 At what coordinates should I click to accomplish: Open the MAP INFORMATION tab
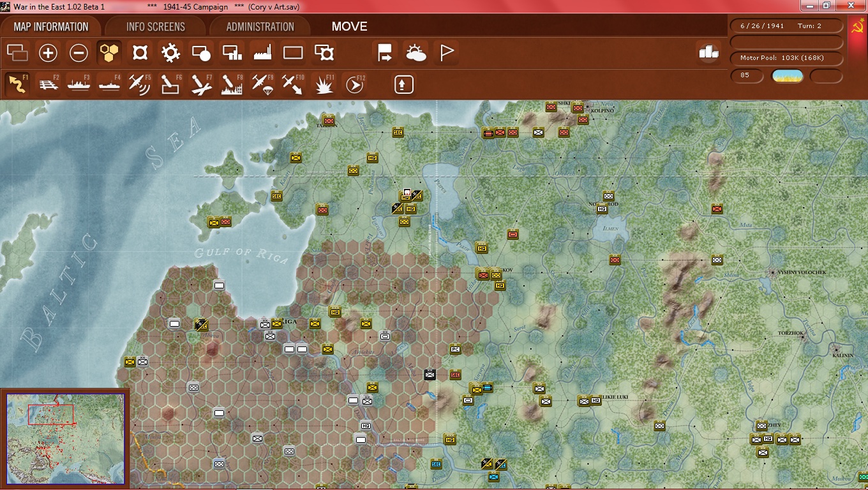(51, 27)
